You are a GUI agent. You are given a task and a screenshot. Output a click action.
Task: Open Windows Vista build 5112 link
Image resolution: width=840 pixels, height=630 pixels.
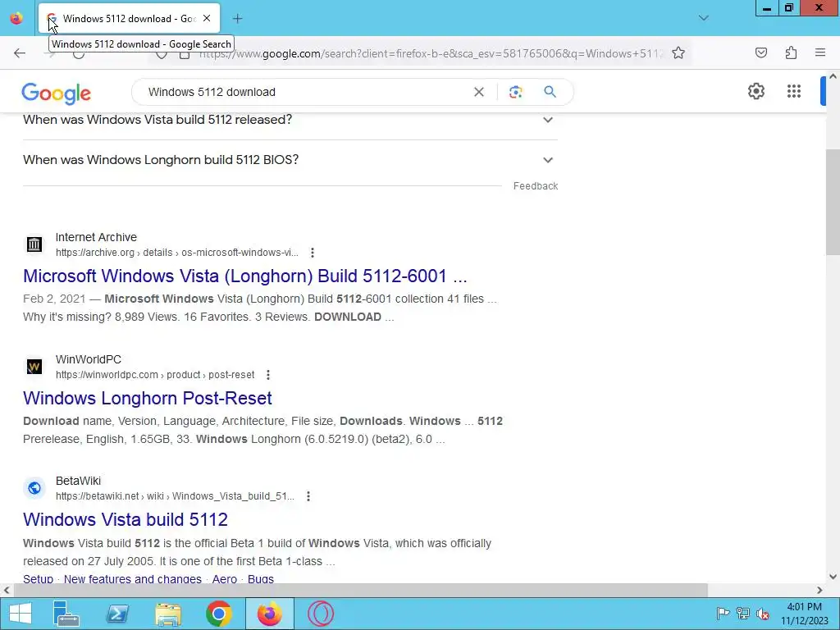tap(126, 519)
